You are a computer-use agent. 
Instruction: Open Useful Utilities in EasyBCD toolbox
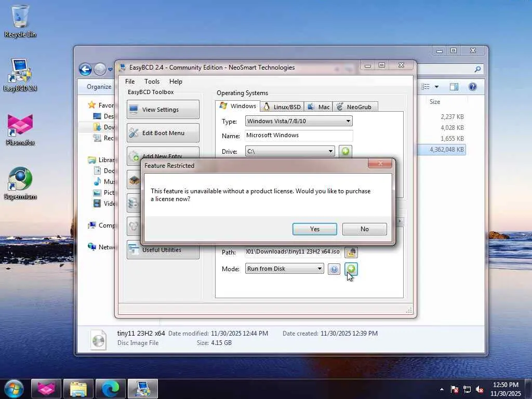(x=163, y=250)
